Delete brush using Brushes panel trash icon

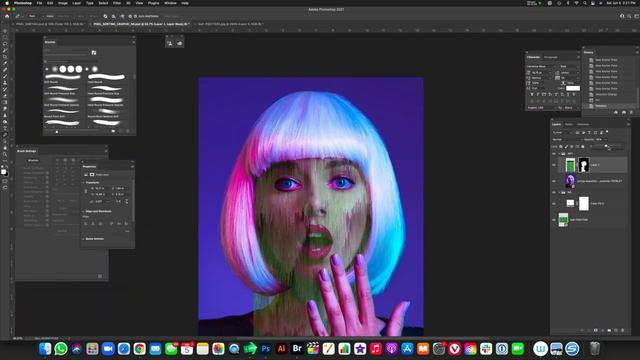128,131
